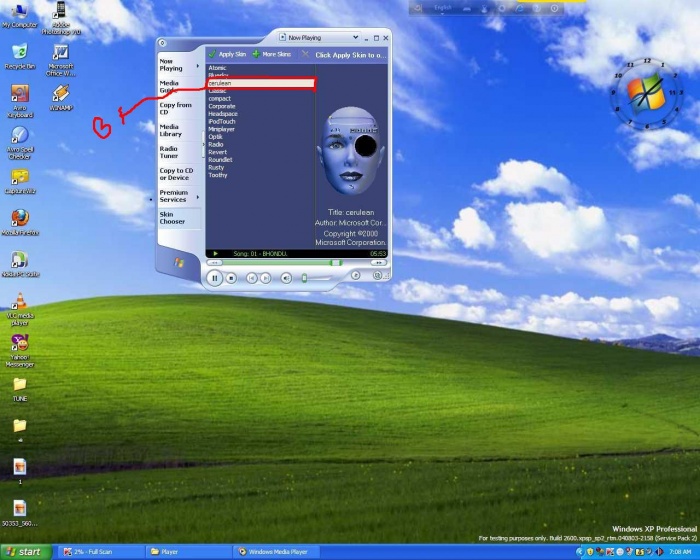Collapse the taskbar pane handle beside skin list
Screen dimensions: 700x560
click(204, 144)
